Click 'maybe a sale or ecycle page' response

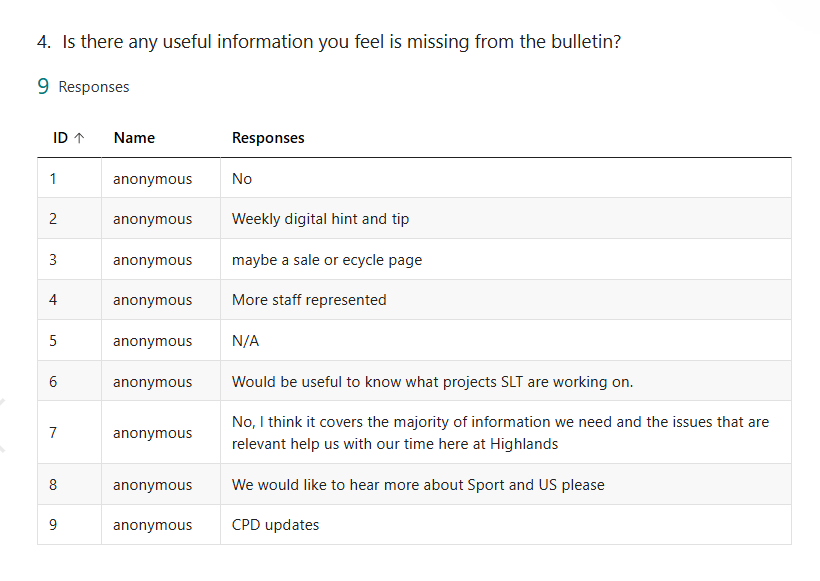[327, 260]
